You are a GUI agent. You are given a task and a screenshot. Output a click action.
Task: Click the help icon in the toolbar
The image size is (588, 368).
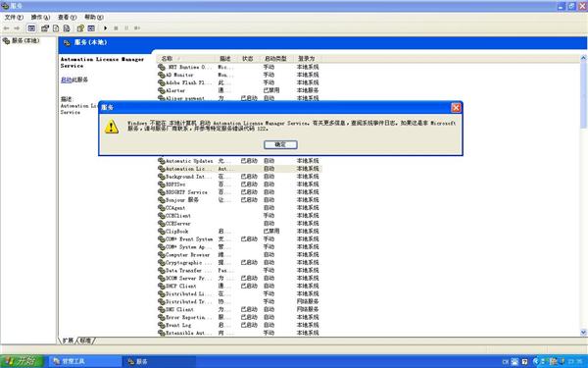pos(80,28)
